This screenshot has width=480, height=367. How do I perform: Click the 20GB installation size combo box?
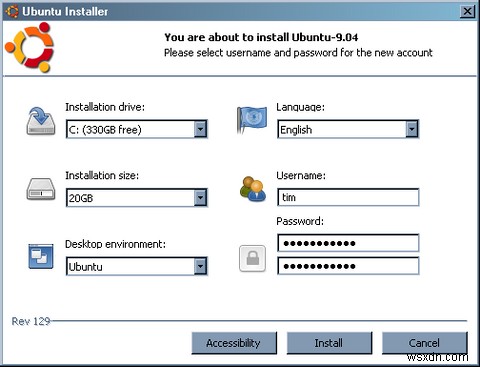(137, 198)
